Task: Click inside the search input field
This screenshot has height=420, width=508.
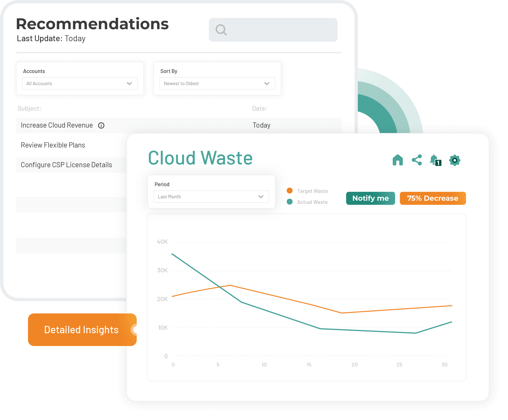Action: (273, 30)
